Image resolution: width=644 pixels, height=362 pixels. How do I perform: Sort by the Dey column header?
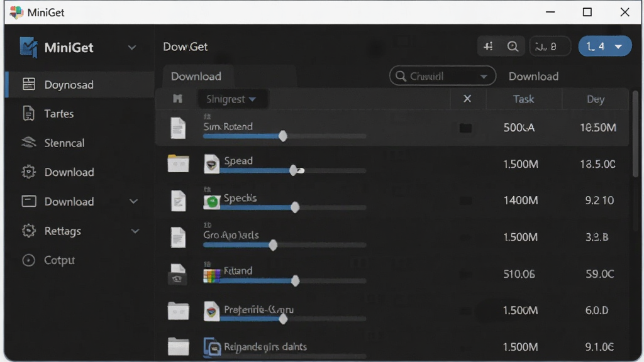click(596, 99)
